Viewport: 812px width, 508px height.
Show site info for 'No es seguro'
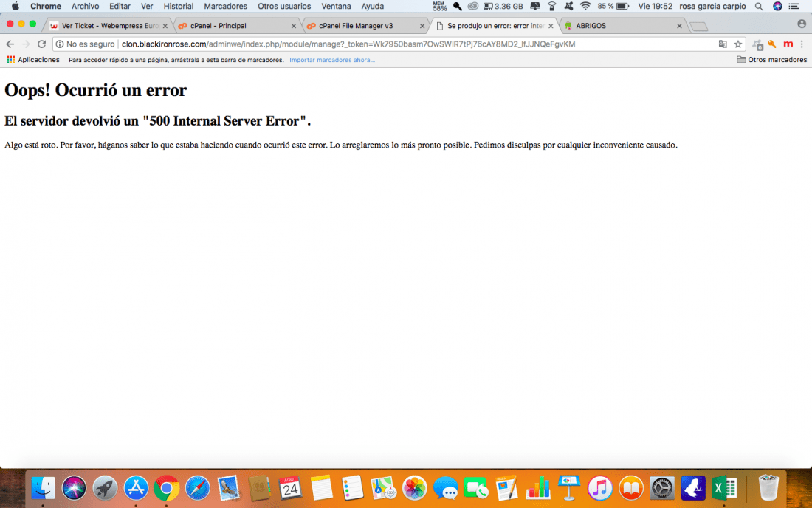click(86, 44)
